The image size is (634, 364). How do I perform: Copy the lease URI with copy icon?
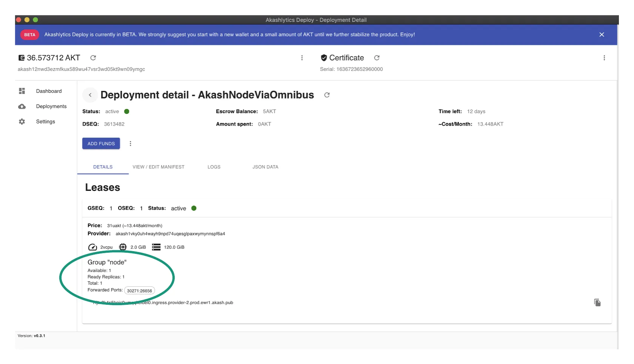[x=597, y=303]
